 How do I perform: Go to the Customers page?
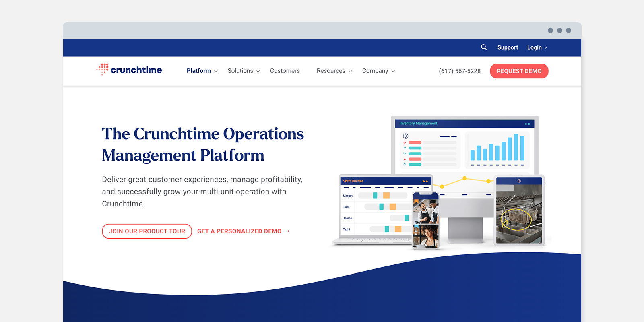pos(285,71)
